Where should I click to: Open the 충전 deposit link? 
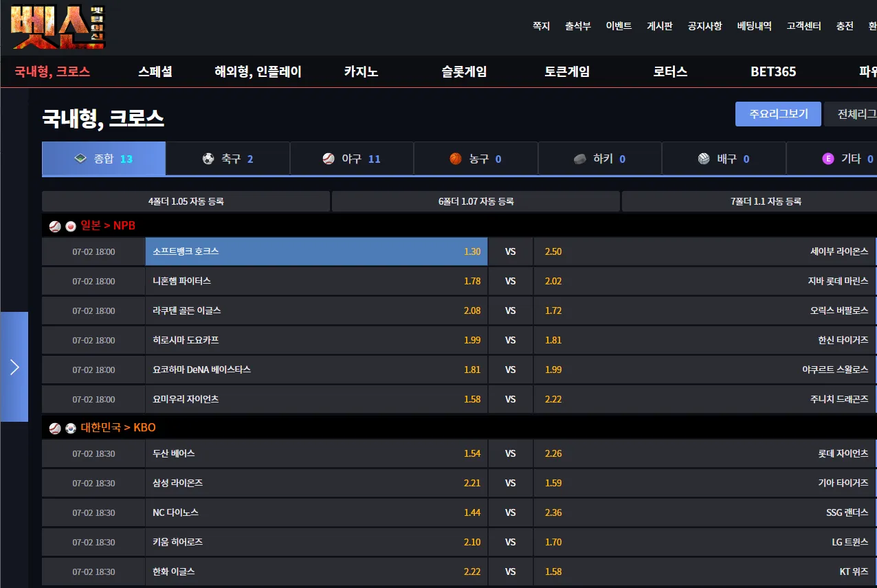[x=845, y=26]
